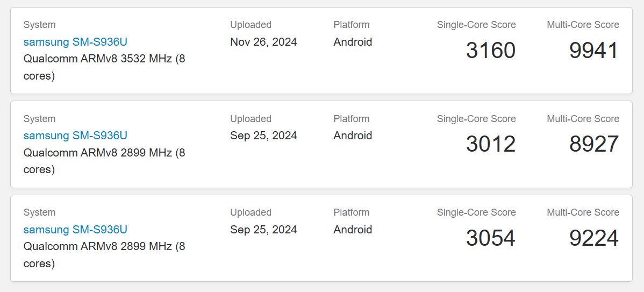Click the single-core score 3054
This screenshot has width=644, height=292.
pos(490,238)
